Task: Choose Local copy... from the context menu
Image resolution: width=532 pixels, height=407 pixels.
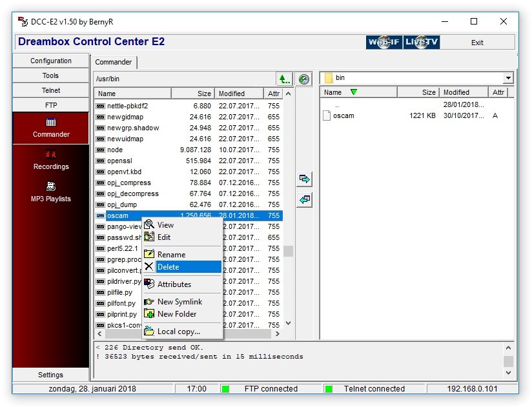Action: coord(183,332)
